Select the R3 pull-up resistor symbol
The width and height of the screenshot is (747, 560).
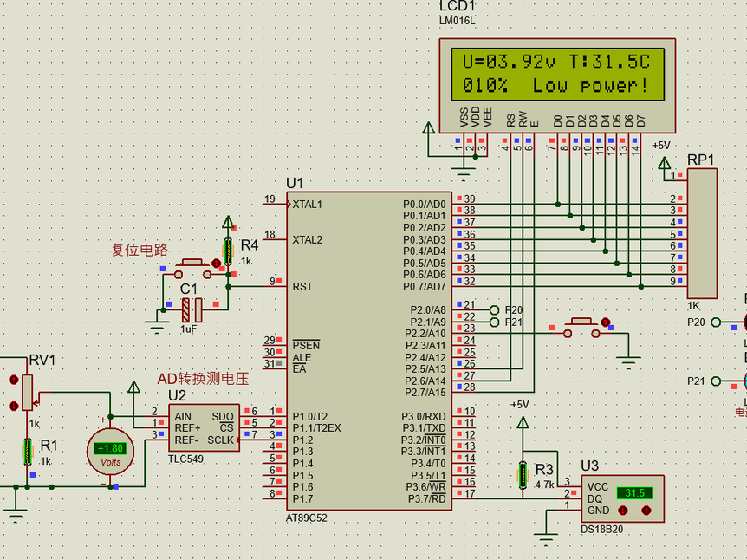tap(523, 475)
